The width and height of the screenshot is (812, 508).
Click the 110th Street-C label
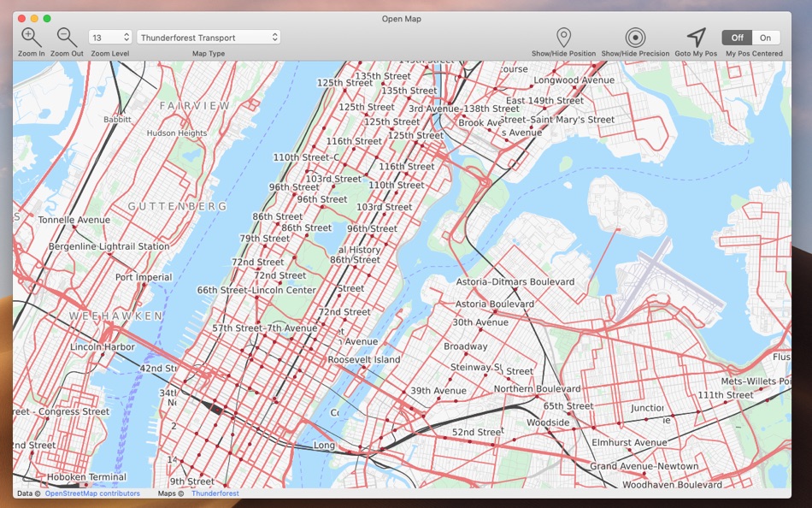click(306, 157)
